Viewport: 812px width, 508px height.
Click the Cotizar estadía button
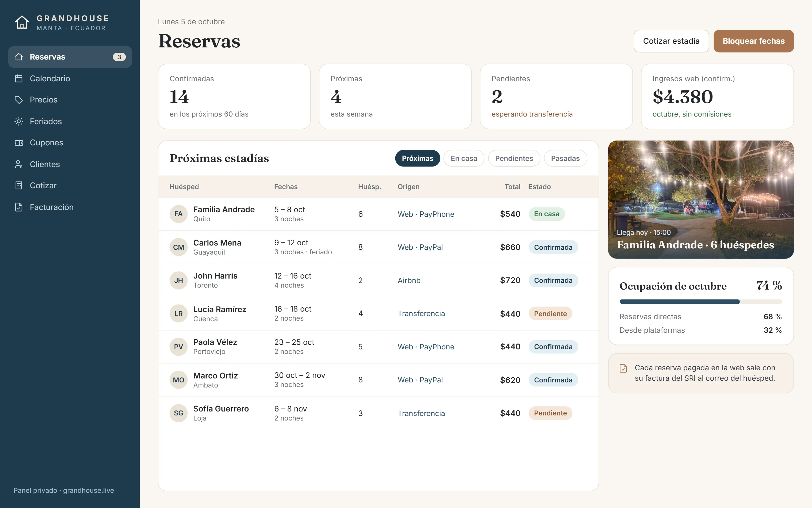click(671, 41)
